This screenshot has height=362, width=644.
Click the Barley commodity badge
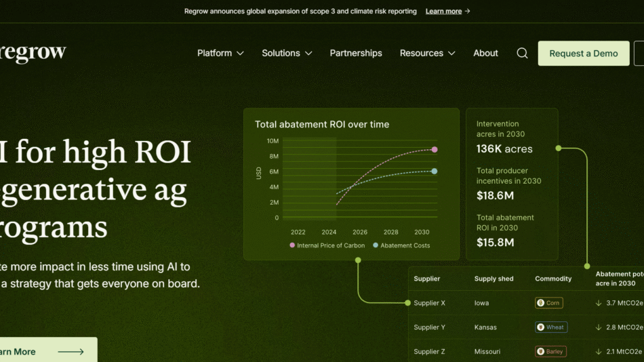tap(550, 351)
